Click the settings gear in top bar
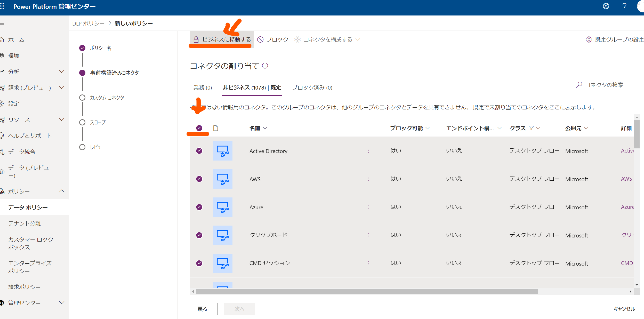 (606, 6)
